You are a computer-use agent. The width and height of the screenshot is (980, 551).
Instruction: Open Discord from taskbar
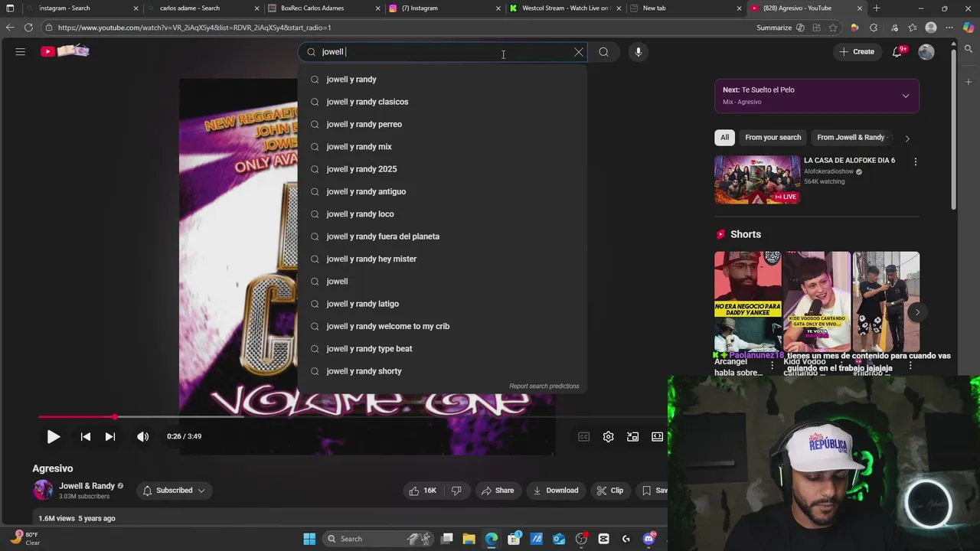[x=648, y=539]
